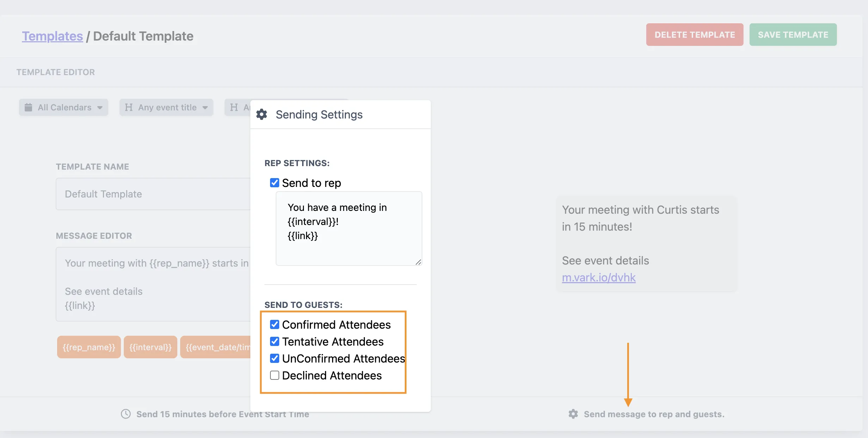The image size is (868, 438).
Task: Open the Any event title dropdown arrow
Action: (x=205, y=108)
